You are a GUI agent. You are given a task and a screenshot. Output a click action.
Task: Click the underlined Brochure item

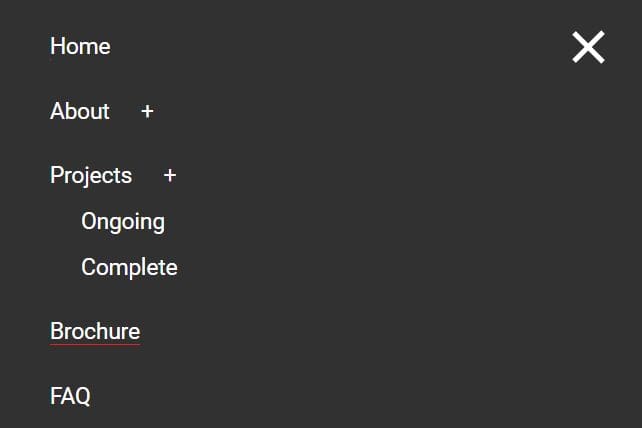(x=95, y=331)
